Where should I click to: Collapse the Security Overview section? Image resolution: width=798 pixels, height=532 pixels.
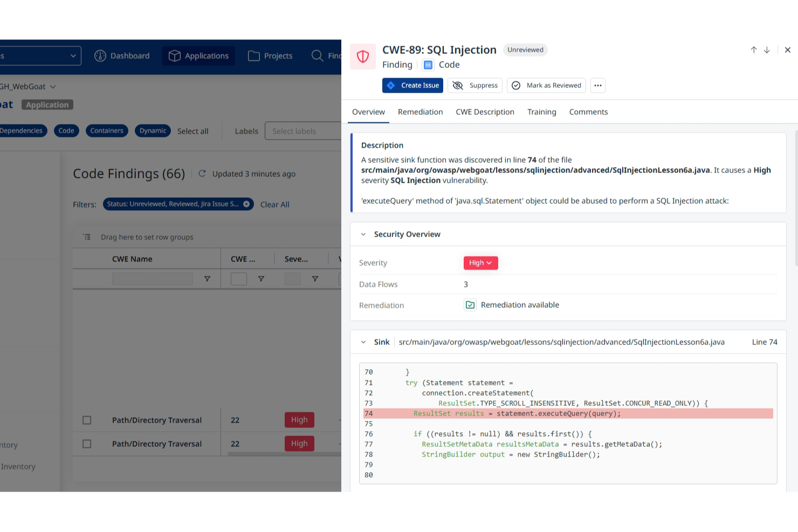point(363,234)
